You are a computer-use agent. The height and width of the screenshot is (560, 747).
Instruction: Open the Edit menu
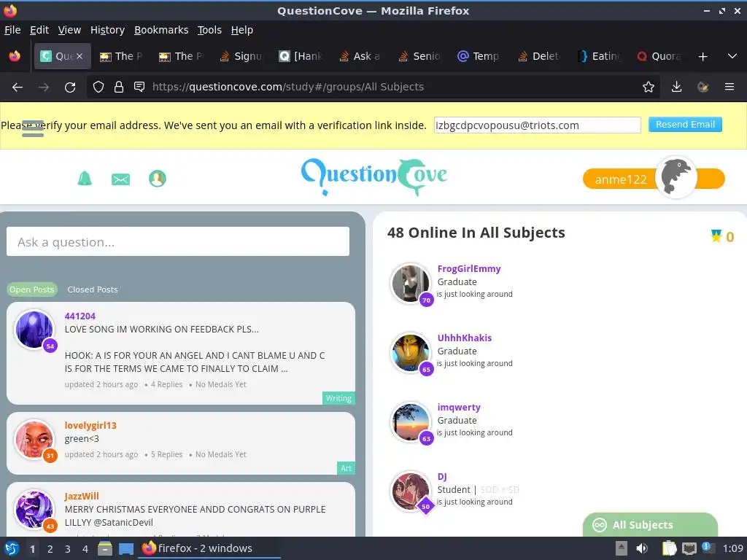(39, 30)
